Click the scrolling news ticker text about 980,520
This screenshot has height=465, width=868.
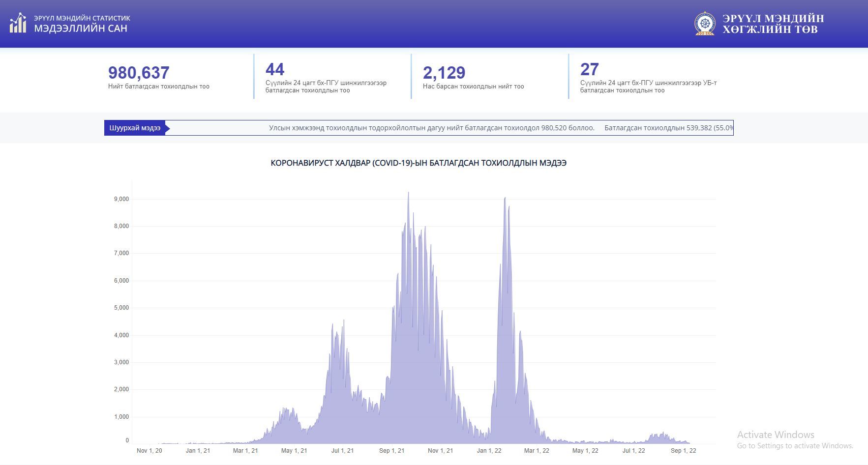(431, 128)
